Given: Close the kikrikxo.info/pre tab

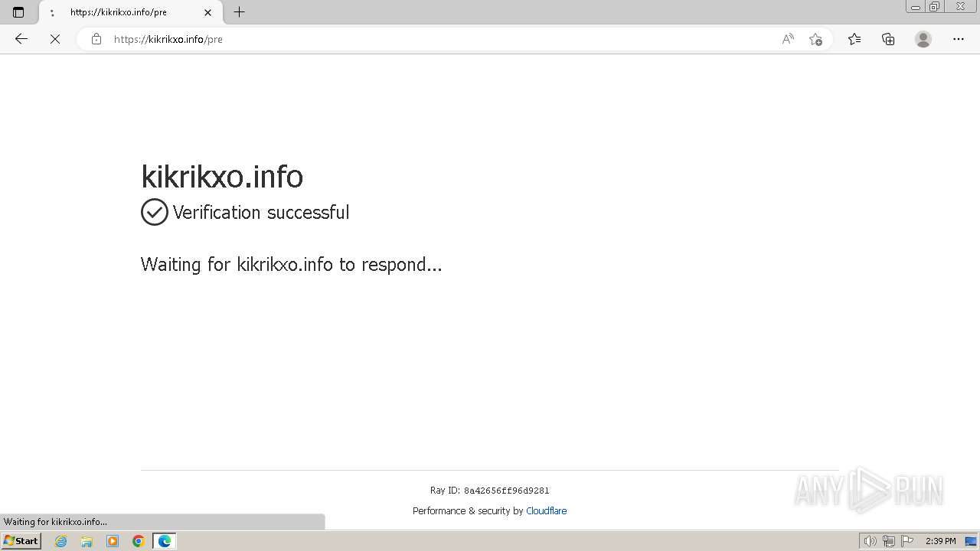Looking at the screenshot, I should [x=208, y=12].
